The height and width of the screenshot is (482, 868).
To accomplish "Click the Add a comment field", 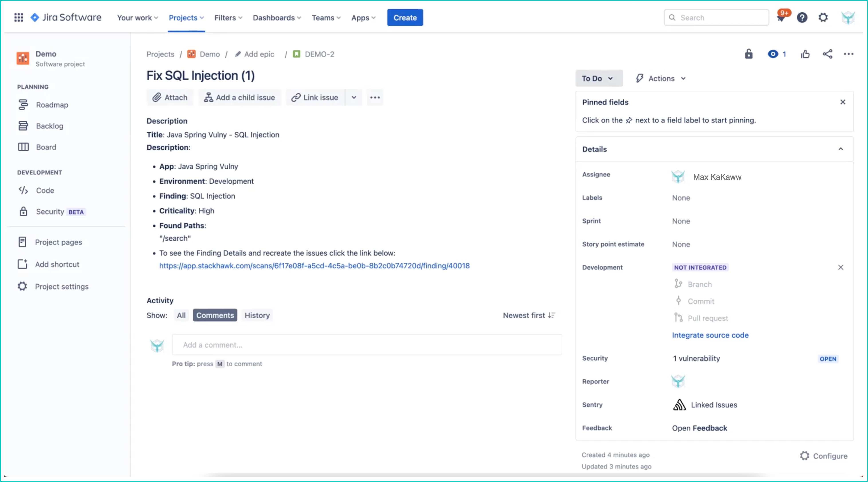I will point(367,345).
